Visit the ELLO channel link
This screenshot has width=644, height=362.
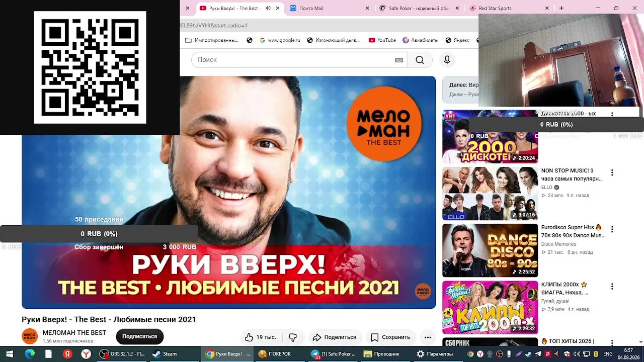tap(547, 188)
